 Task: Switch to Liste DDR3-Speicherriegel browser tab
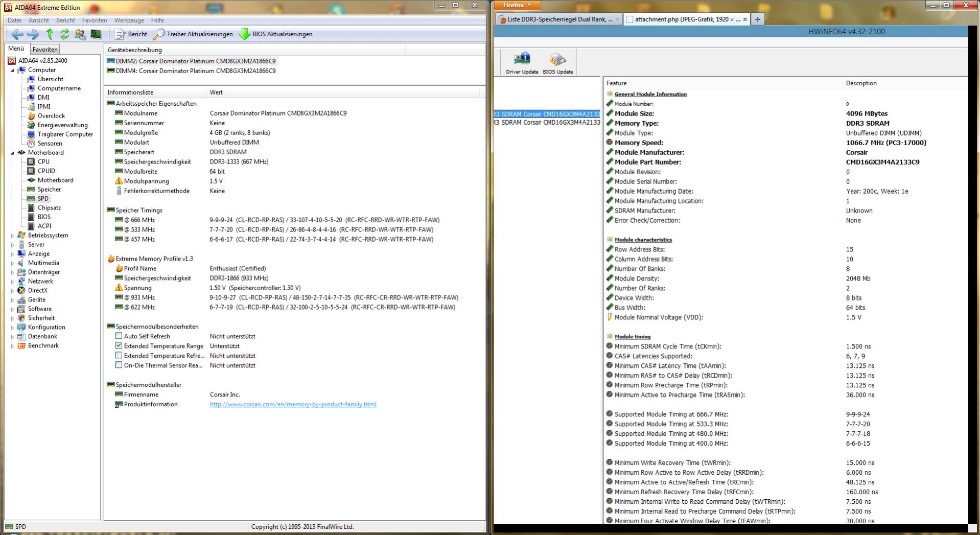[558, 19]
